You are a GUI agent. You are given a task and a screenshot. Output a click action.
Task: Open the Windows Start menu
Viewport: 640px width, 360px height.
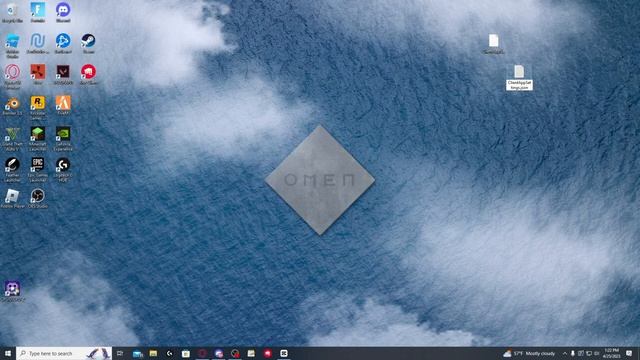click(x=8, y=353)
